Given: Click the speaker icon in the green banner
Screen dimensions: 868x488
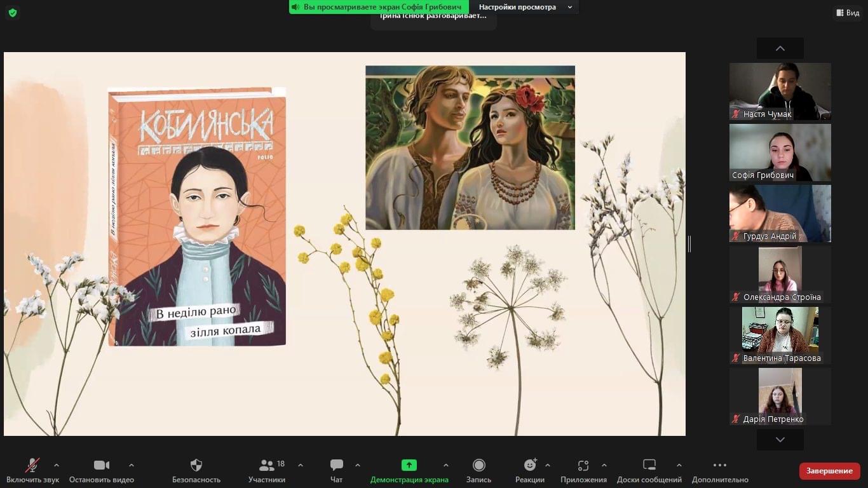Looking at the screenshot, I should [x=295, y=7].
